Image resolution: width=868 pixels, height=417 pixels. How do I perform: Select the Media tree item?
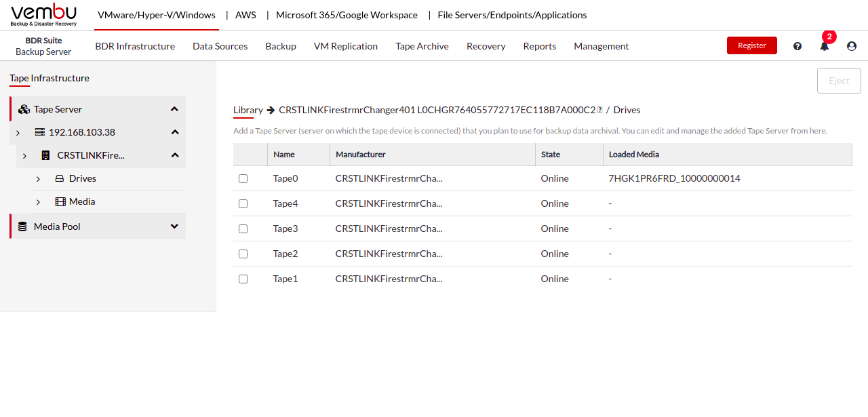pos(82,201)
